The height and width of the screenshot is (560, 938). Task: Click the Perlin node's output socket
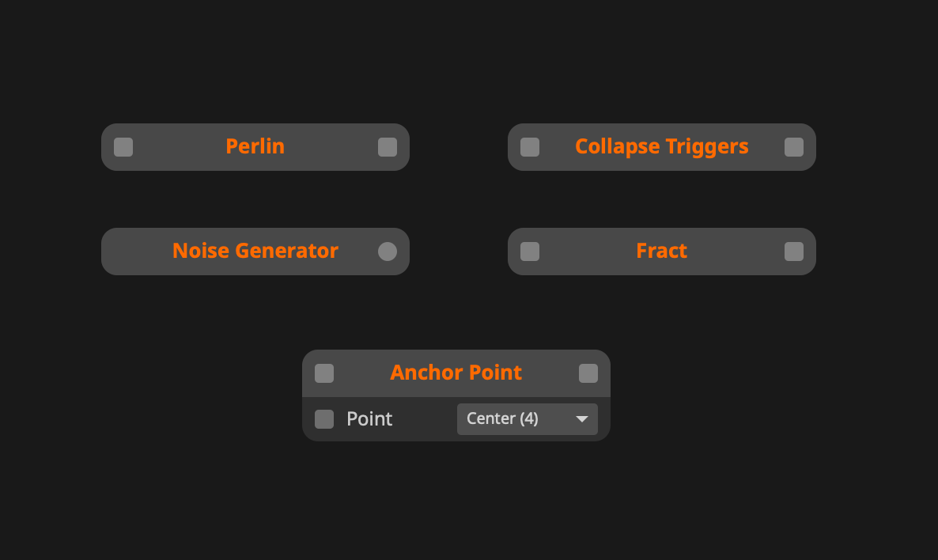pos(388,147)
